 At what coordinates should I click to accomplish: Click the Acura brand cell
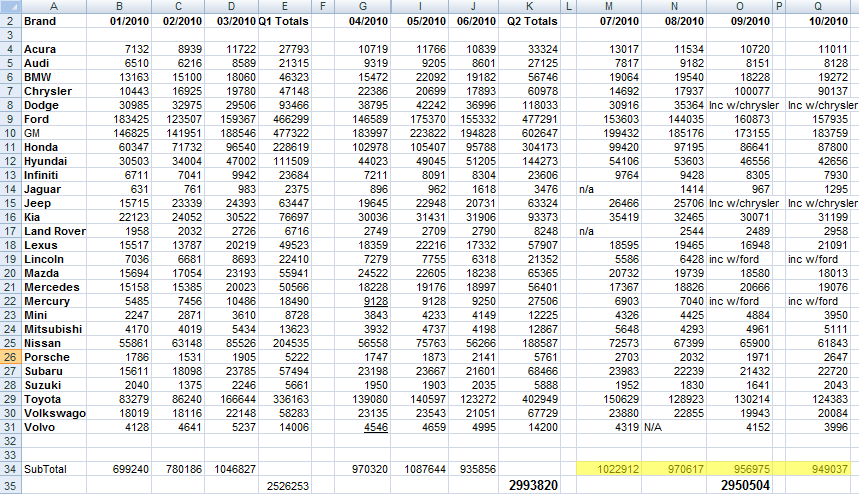[54, 49]
